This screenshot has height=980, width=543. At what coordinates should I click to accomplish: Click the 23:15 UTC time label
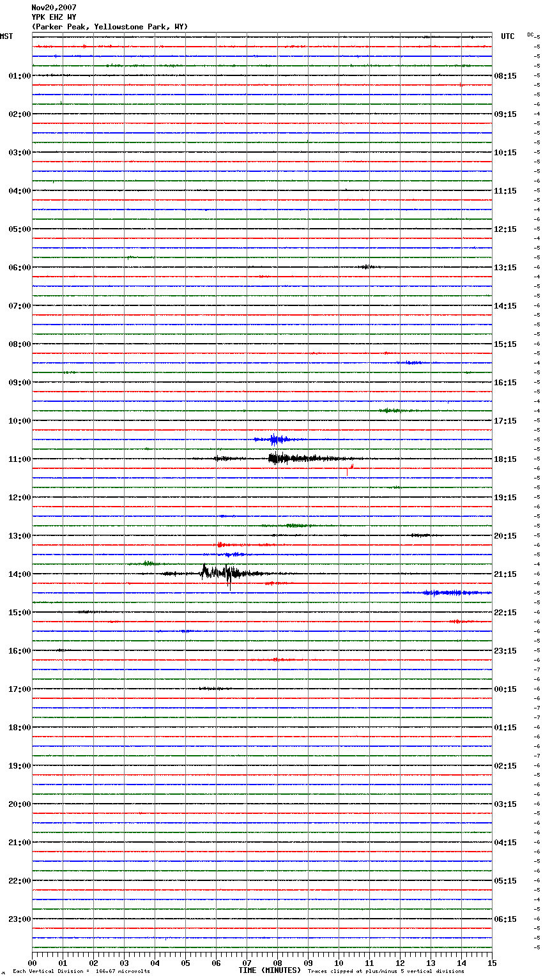505,651
